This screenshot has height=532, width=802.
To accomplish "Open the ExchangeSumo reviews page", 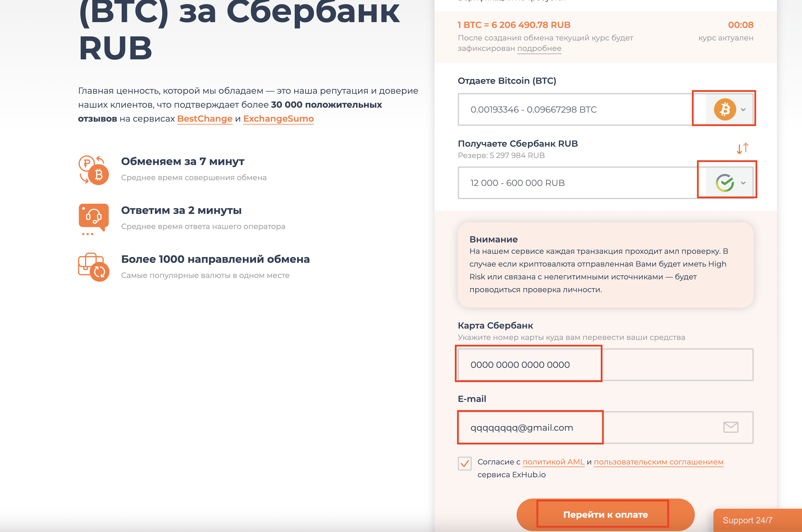I will click(278, 119).
